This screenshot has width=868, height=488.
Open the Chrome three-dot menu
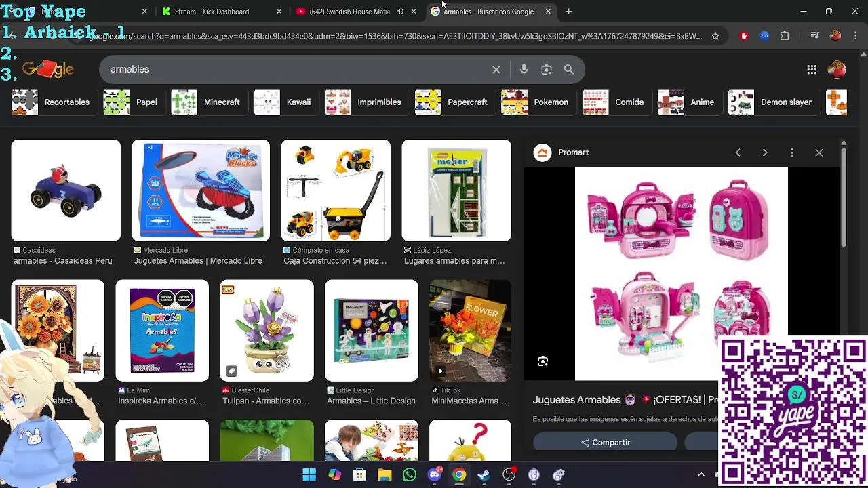(x=856, y=36)
